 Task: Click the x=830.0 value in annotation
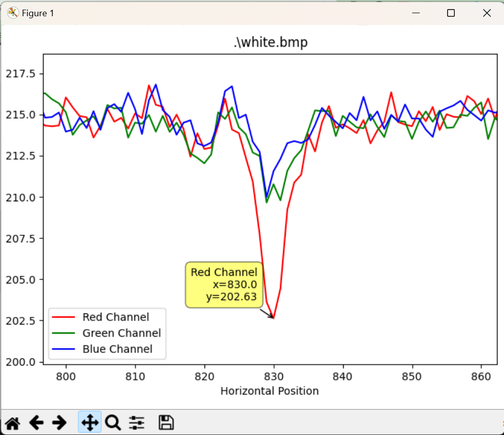point(235,284)
